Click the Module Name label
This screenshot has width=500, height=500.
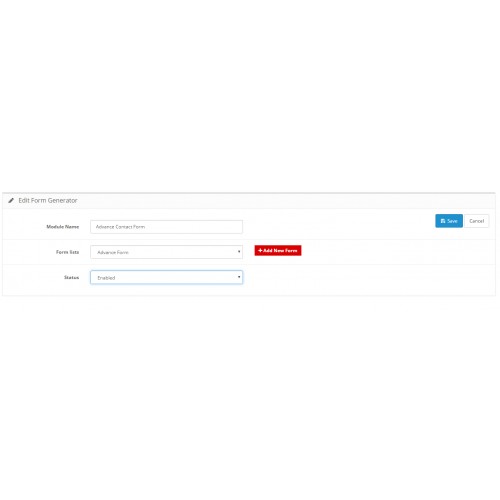(x=63, y=227)
